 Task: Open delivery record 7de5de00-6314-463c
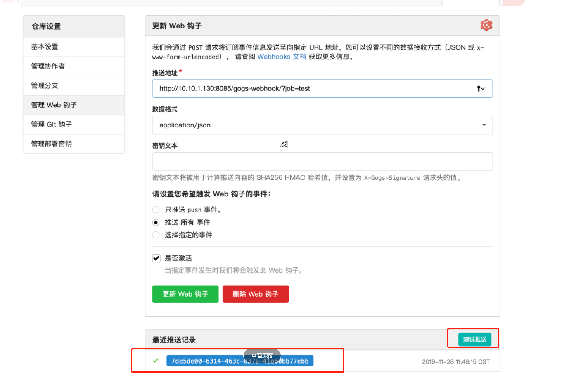click(240, 361)
